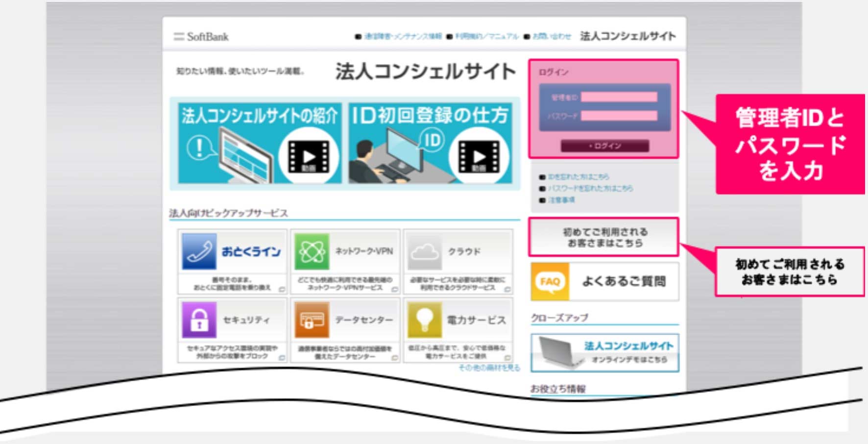Open 初めてご利用されるお客さまはこちら button

click(604, 237)
